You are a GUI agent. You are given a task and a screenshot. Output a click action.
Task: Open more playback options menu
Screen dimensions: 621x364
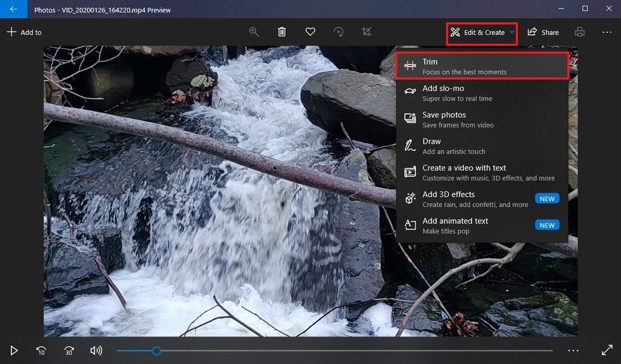pyautogui.click(x=573, y=350)
